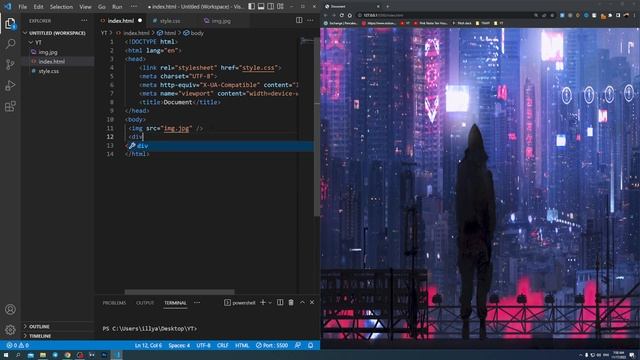Click CRLF end of line setting
The height and width of the screenshot is (360, 640).
(x=222, y=345)
